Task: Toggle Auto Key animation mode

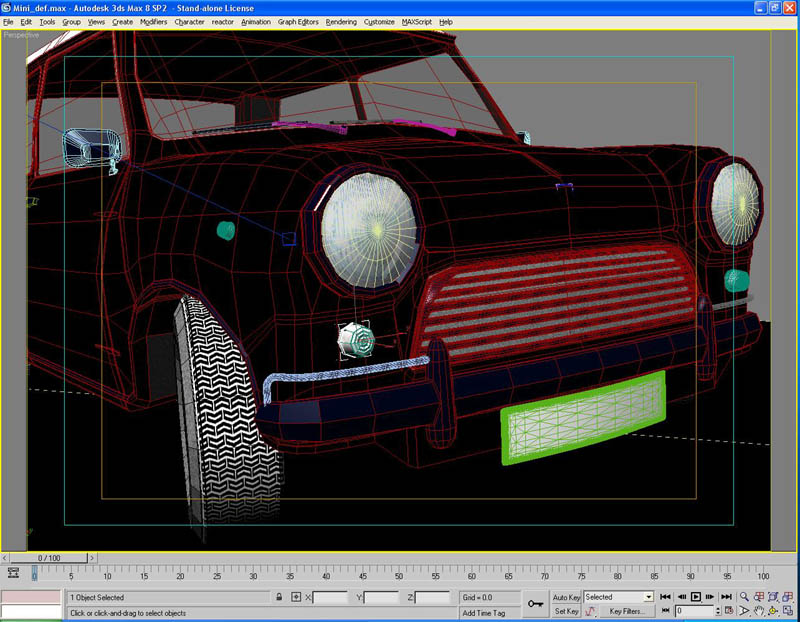Action: [x=566, y=597]
